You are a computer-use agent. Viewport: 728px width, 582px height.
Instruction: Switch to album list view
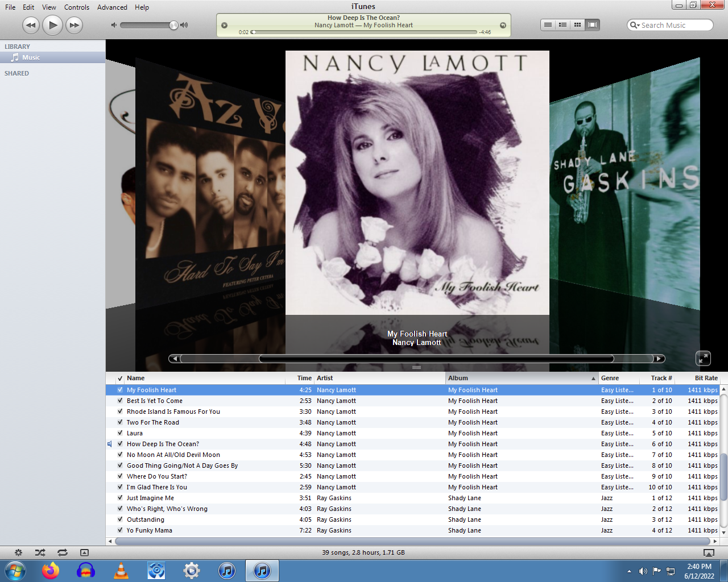[562, 25]
